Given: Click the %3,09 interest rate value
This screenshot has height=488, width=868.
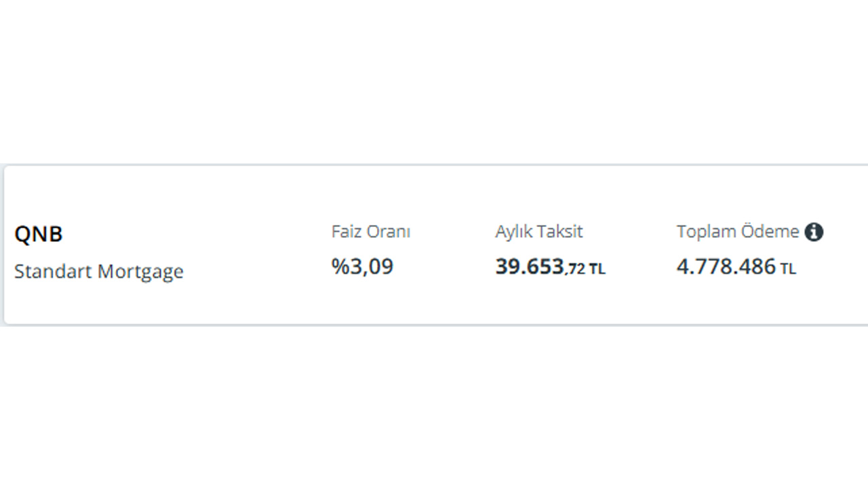Looking at the screenshot, I should click(362, 266).
